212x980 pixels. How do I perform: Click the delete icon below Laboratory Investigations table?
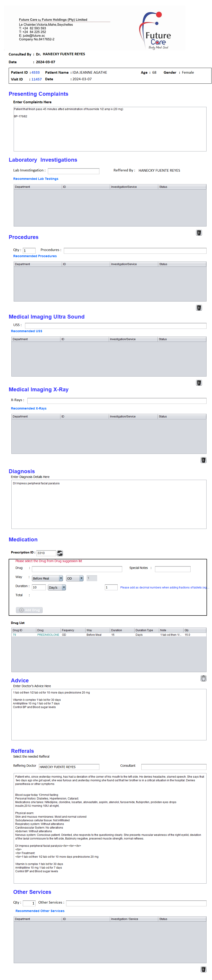[x=199, y=232]
